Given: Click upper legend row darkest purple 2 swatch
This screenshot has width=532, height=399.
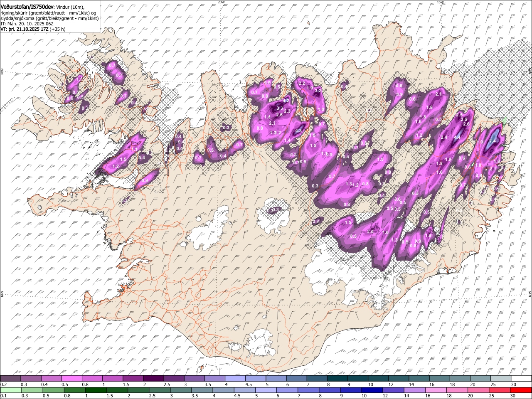Looking at the screenshot, I should 153,379.
